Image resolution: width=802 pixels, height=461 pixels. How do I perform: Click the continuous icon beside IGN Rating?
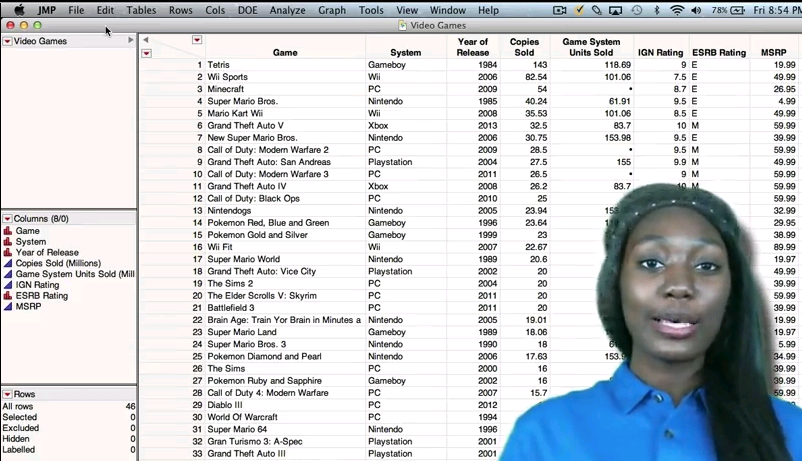point(8,285)
